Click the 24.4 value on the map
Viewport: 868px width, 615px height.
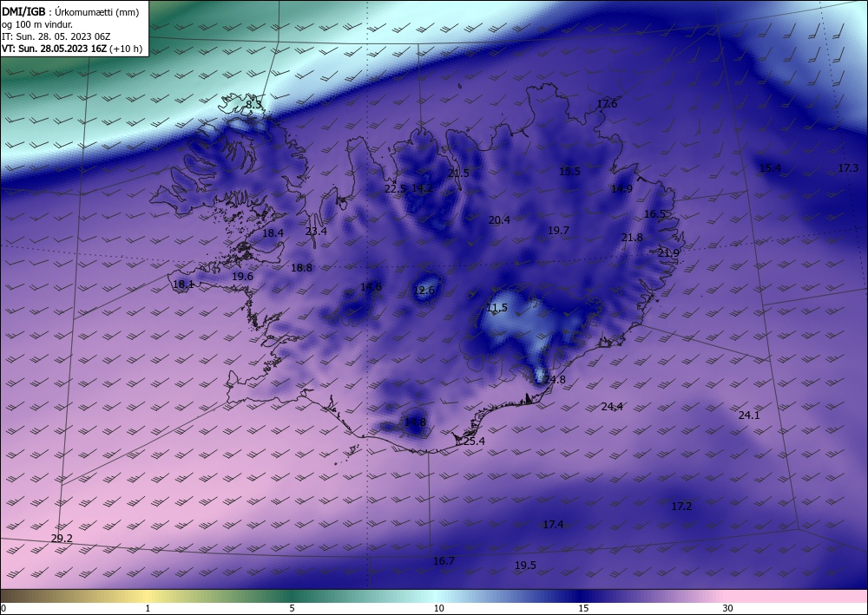(612, 407)
